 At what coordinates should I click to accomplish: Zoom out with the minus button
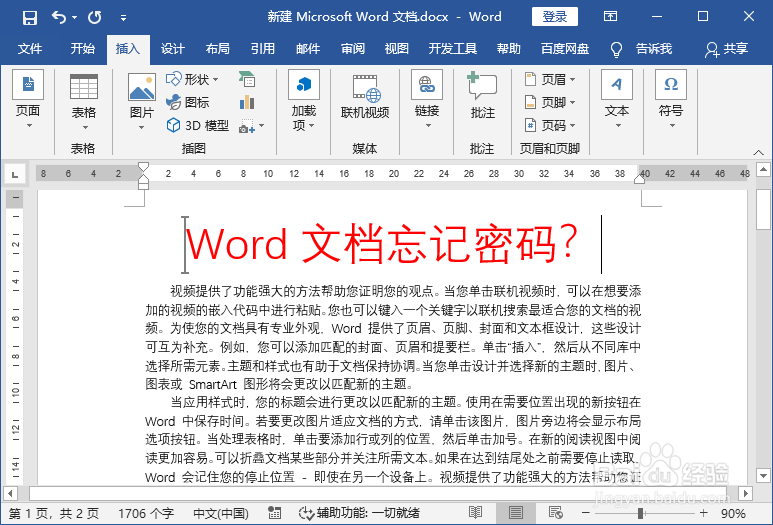point(586,513)
